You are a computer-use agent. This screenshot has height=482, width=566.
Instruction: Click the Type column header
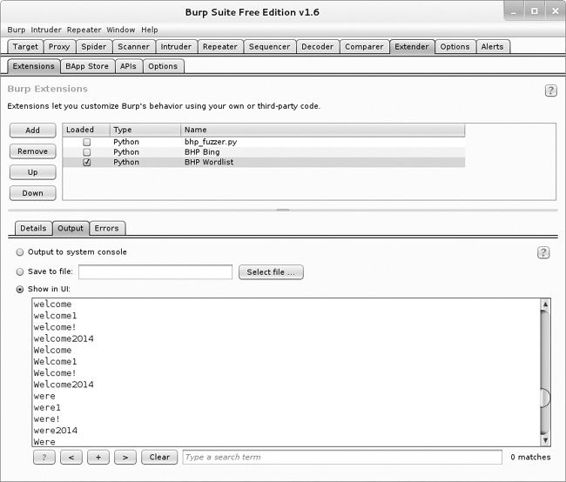(x=145, y=130)
